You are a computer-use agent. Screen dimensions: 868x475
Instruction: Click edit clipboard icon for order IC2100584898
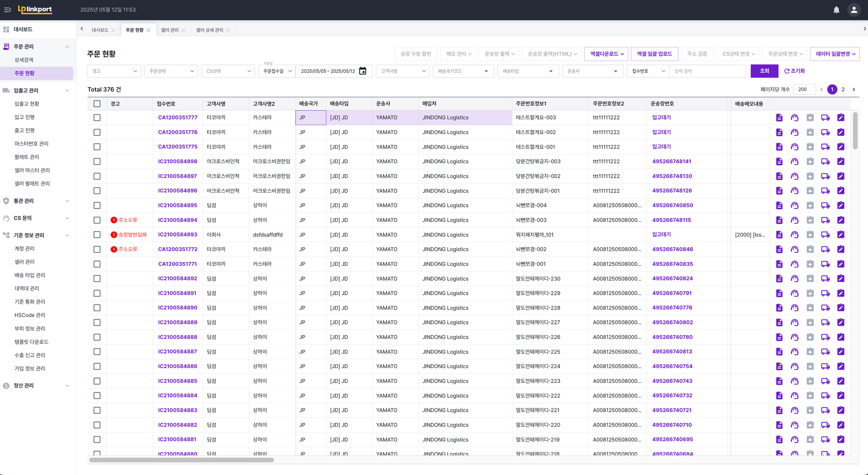click(x=841, y=162)
